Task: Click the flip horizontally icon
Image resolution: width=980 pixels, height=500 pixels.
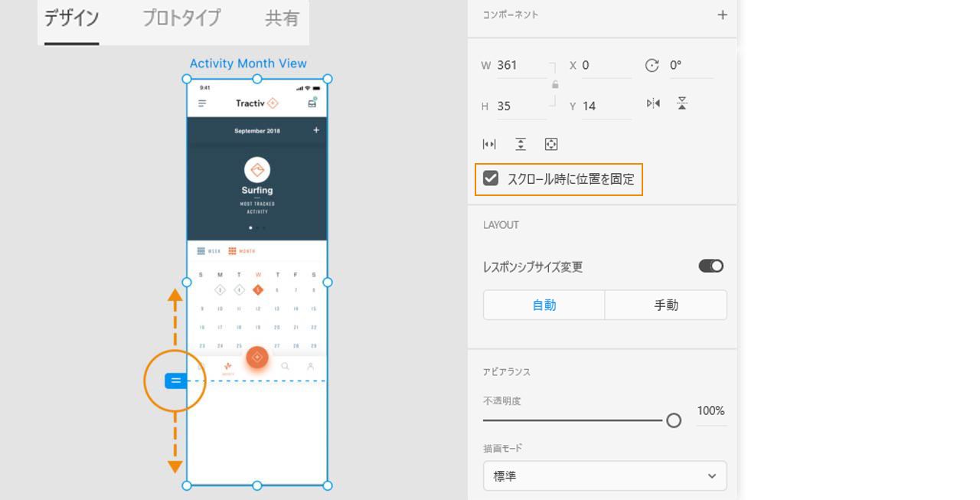Action: point(652,104)
